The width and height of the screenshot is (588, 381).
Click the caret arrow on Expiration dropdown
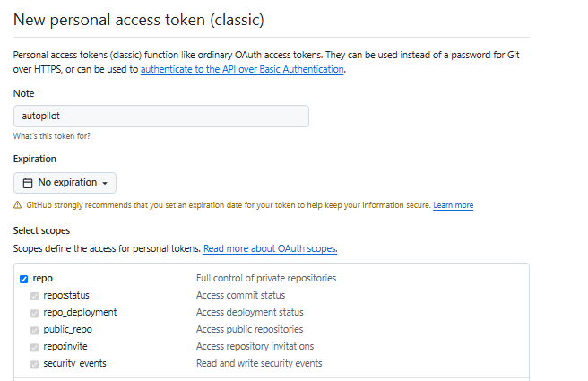click(106, 184)
